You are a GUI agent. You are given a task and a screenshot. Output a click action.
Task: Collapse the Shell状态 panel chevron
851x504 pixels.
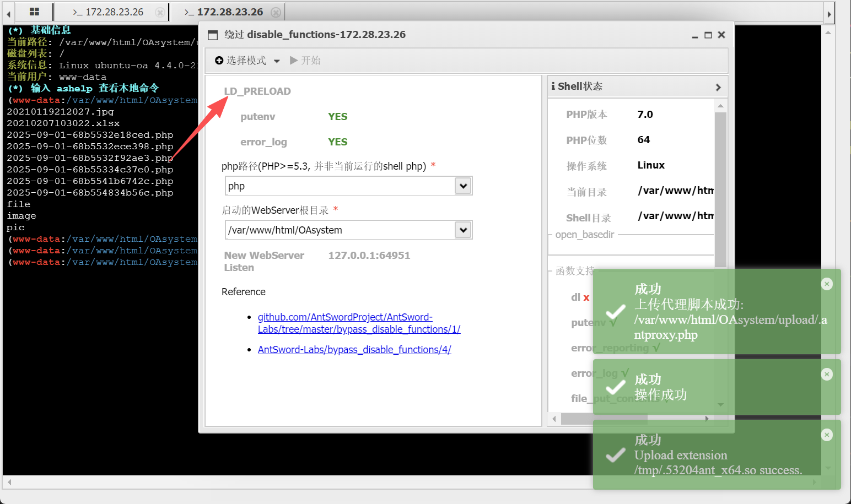point(718,87)
